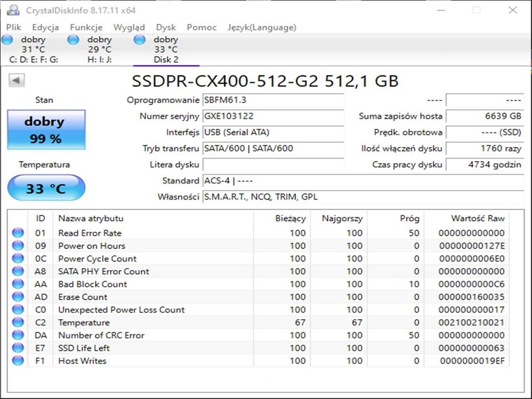
Task: Select the Power Cycle Count attribute name
Action: pos(98,259)
